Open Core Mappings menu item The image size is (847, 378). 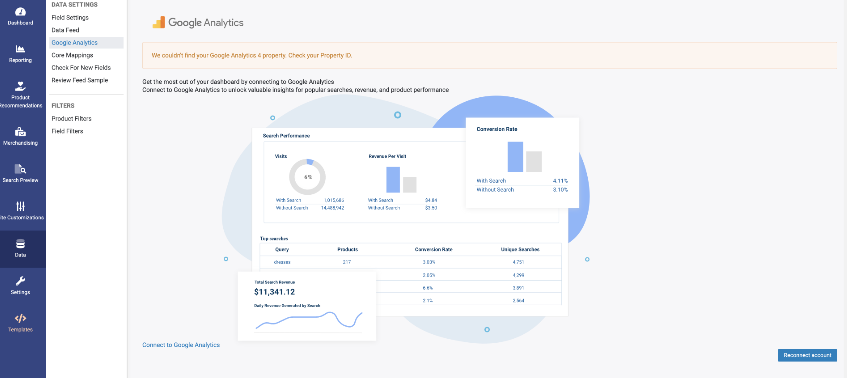[72, 55]
